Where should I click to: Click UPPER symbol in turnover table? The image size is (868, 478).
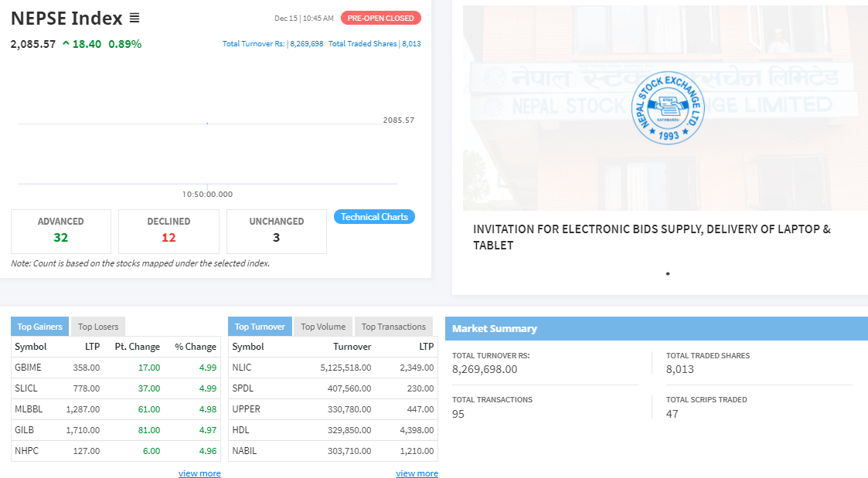pos(247,409)
